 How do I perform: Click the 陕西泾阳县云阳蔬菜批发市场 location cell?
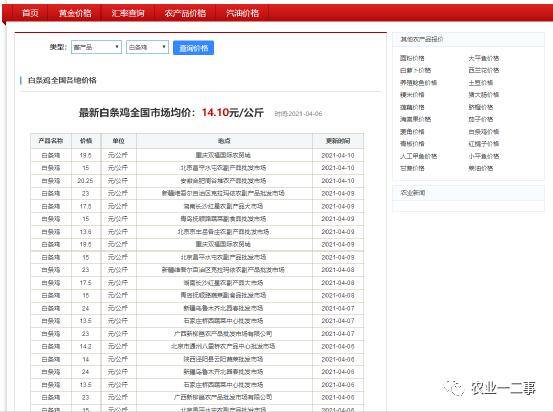pyautogui.click(x=223, y=359)
